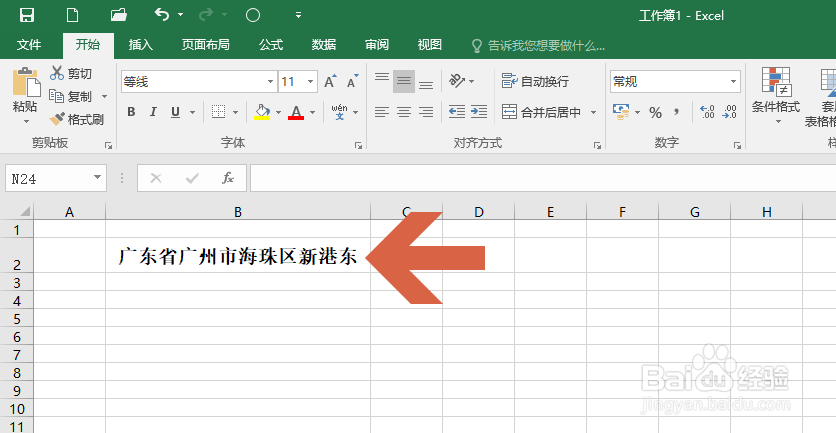Toggle 自动换行 wrap text
Screen dimensions: 836x433
535,82
